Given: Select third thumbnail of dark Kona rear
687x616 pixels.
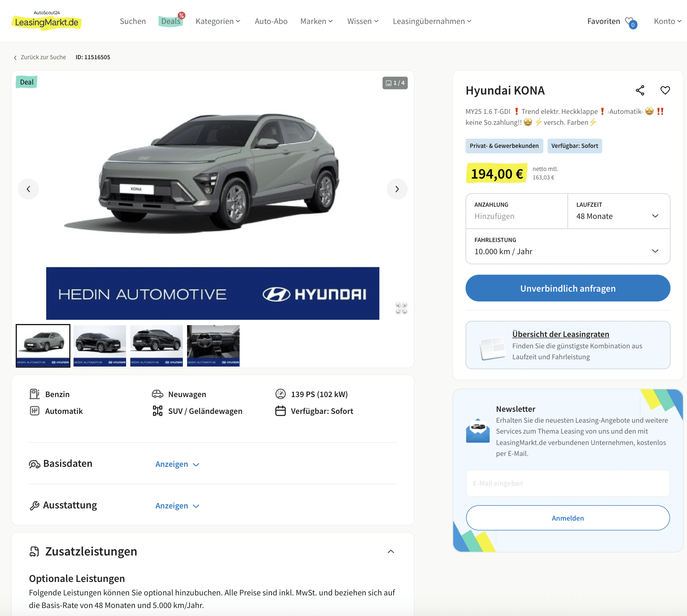Looking at the screenshot, I should pyautogui.click(x=156, y=346).
